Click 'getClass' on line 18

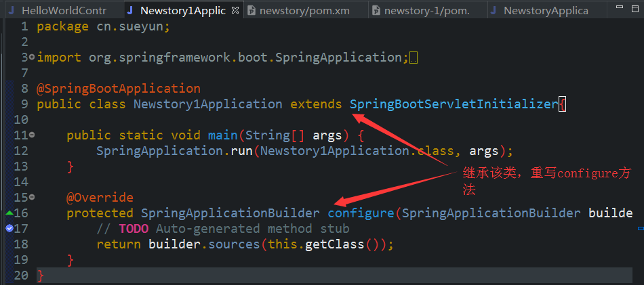click(335, 244)
